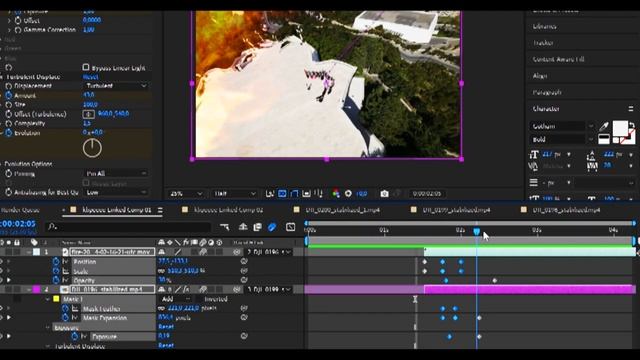The image size is (640, 360).
Task: Toggle the Gamma Correction stopwatch
Action: [18, 30]
